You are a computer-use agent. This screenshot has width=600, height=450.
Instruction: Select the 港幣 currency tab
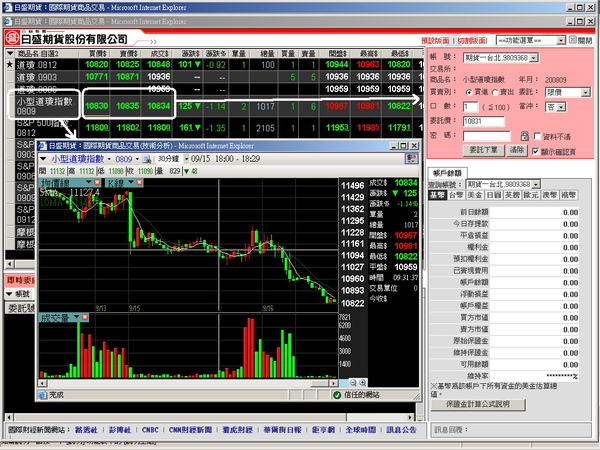(x=568, y=195)
